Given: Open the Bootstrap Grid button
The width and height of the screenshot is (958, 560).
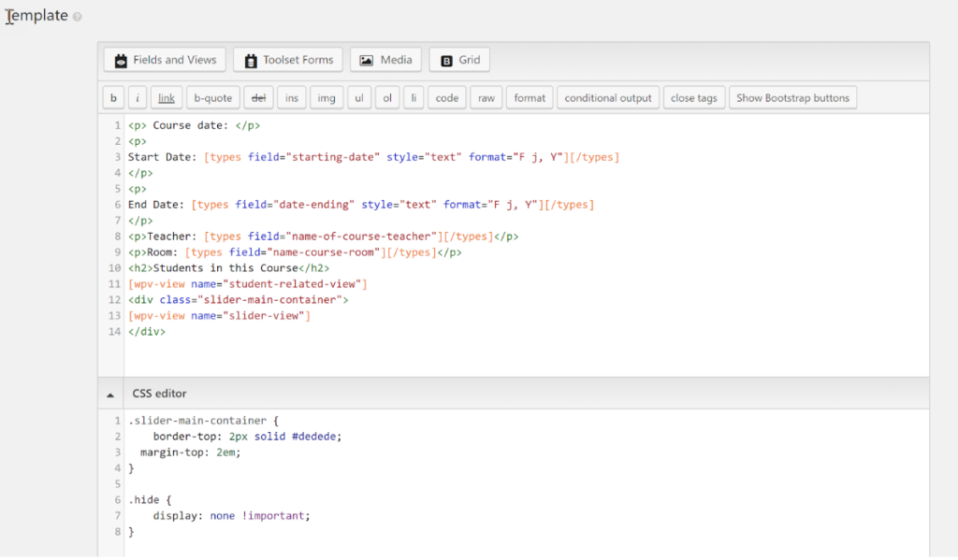Looking at the screenshot, I should (x=459, y=60).
